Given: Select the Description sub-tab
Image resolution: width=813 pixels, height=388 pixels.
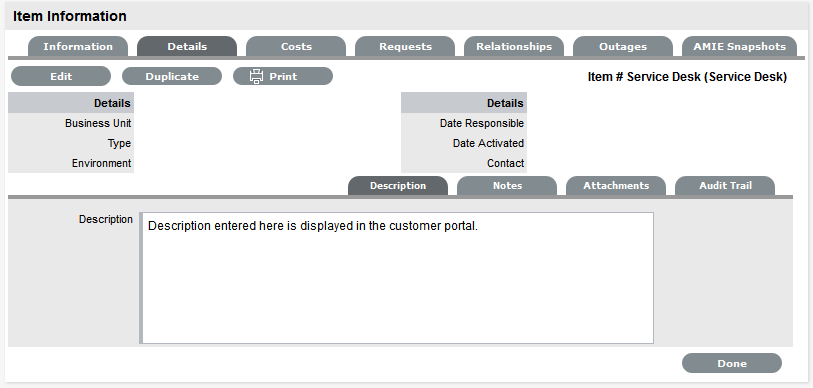Looking at the screenshot, I should pyautogui.click(x=398, y=186).
